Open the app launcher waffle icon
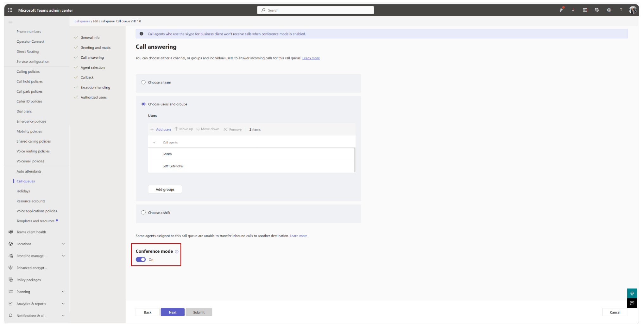This screenshot has height=328, width=644. [10, 10]
